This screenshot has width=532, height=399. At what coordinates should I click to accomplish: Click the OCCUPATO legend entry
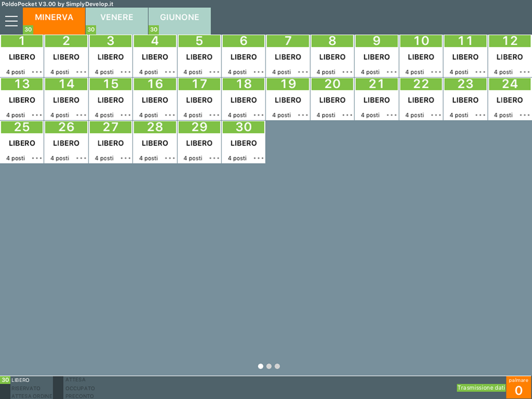point(80,388)
